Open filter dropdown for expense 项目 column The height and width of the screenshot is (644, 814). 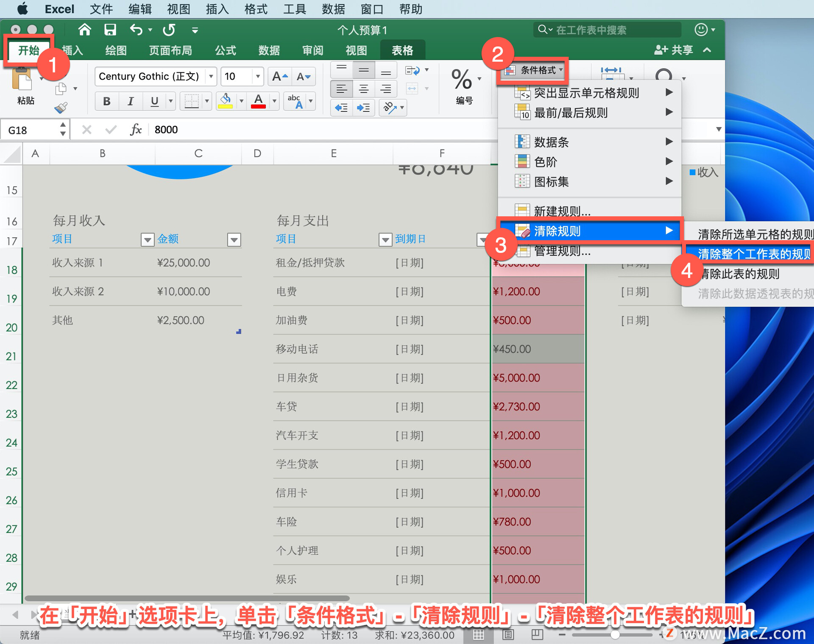(x=385, y=240)
